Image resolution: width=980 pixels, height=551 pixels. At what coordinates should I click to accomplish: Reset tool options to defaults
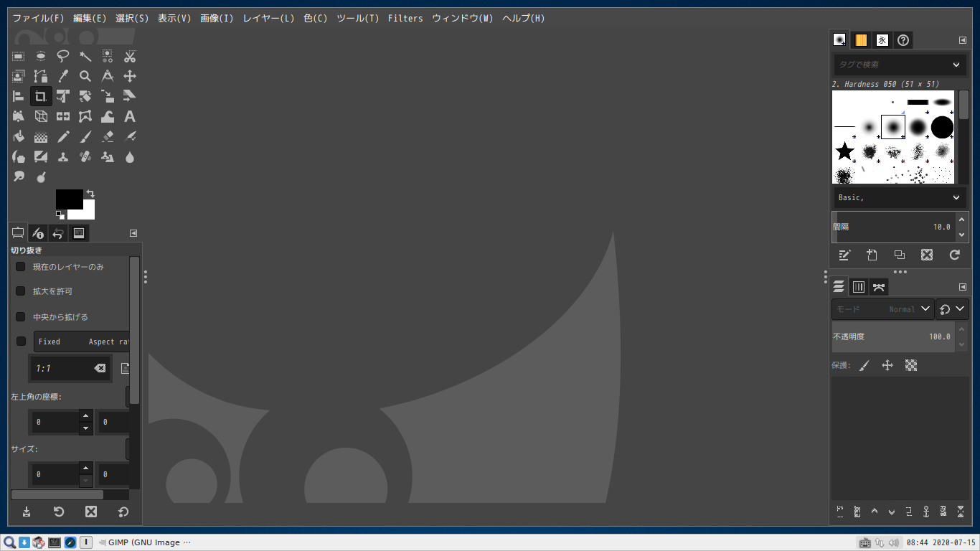click(123, 512)
